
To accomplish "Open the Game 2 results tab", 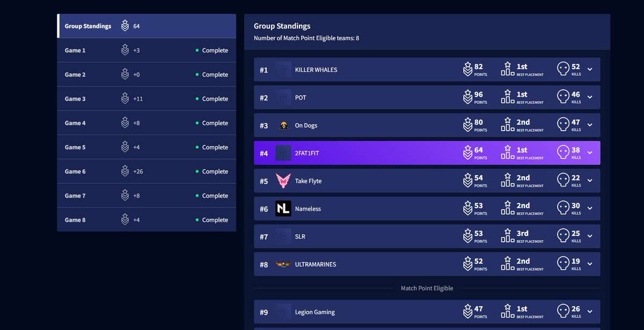I will point(147,75).
